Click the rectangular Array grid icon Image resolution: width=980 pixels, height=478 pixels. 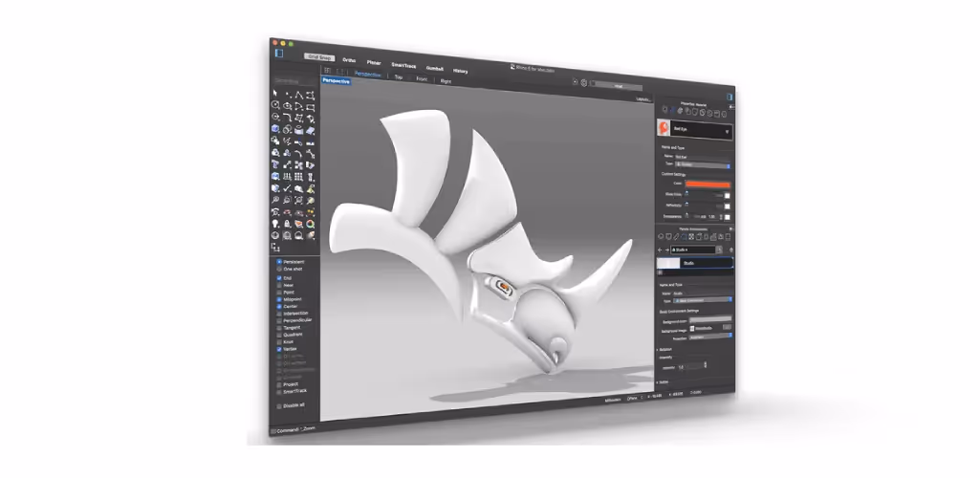[298, 176]
